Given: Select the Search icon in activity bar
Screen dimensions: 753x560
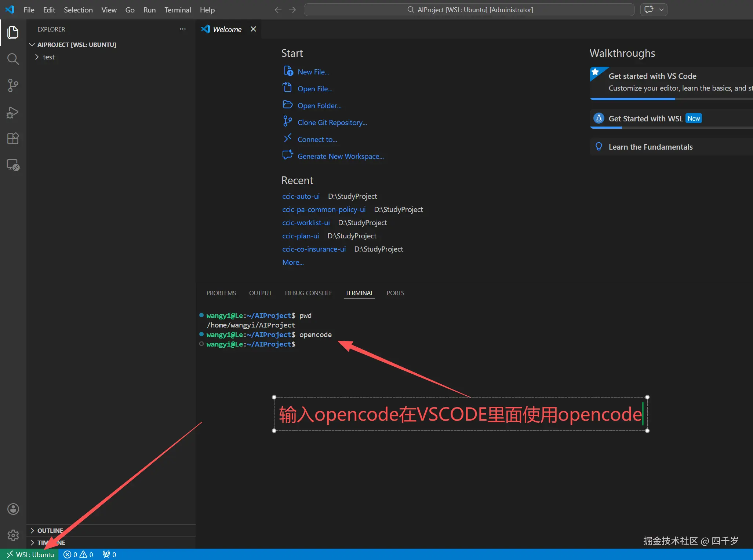Looking at the screenshot, I should tap(13, 59).
